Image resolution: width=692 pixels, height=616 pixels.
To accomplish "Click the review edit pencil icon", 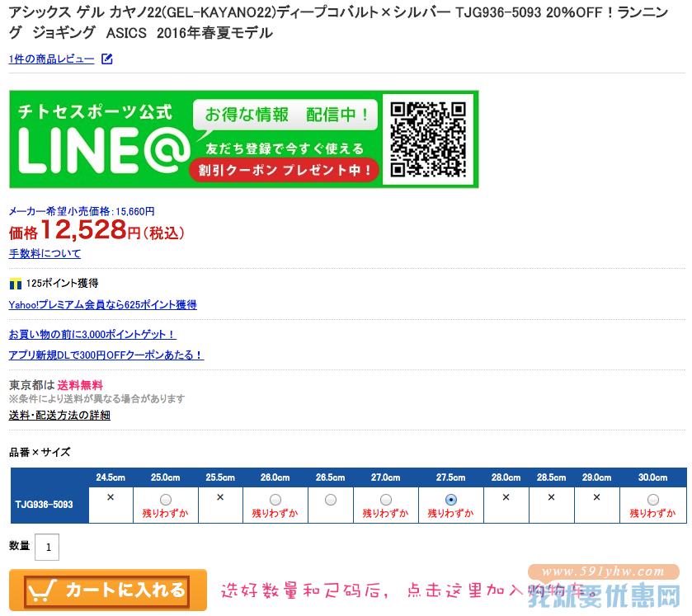I will (106, 59).
